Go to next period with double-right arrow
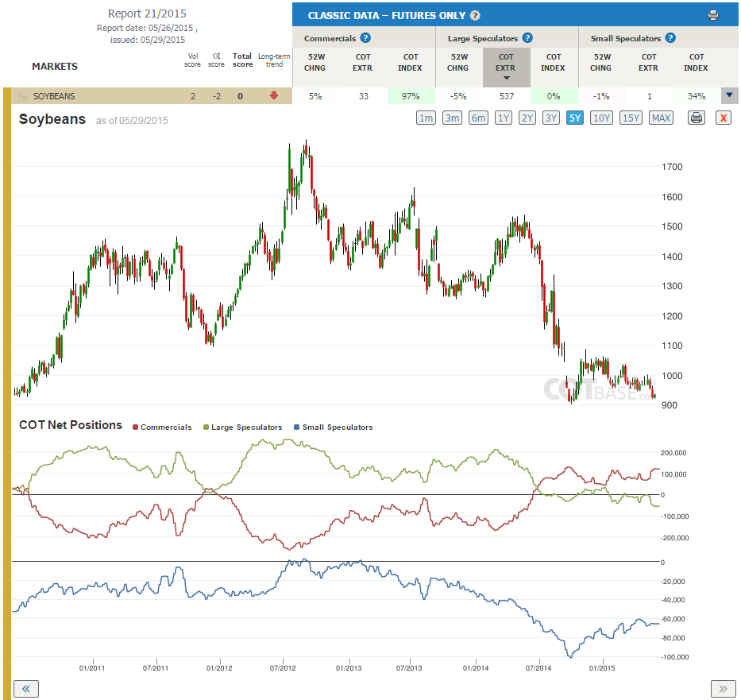 (723, 689)
